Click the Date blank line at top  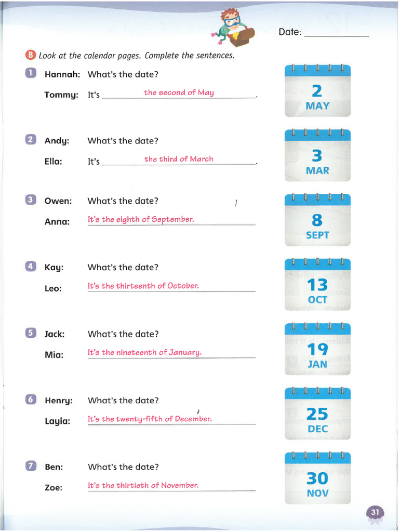click(336, 33)
